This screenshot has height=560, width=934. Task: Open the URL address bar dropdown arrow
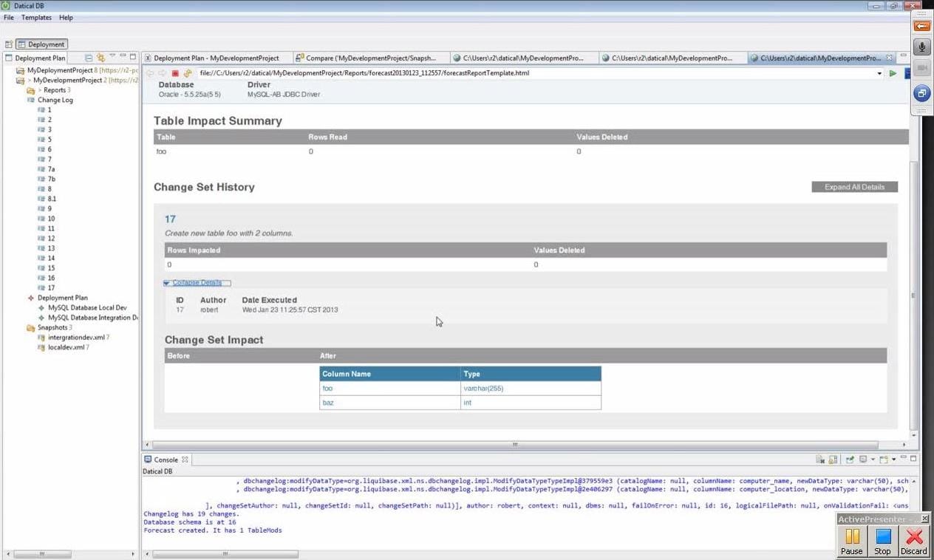pyautogui.click(x=879, y=73)
